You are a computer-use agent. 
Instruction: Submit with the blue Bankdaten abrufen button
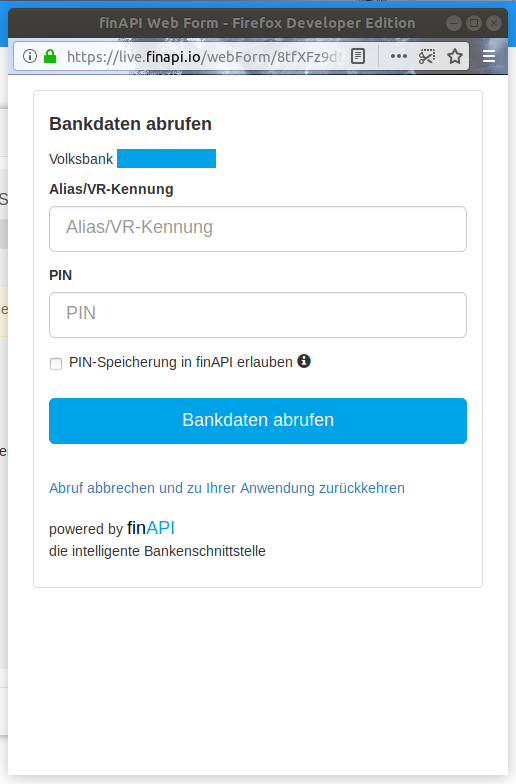[258, 421]
